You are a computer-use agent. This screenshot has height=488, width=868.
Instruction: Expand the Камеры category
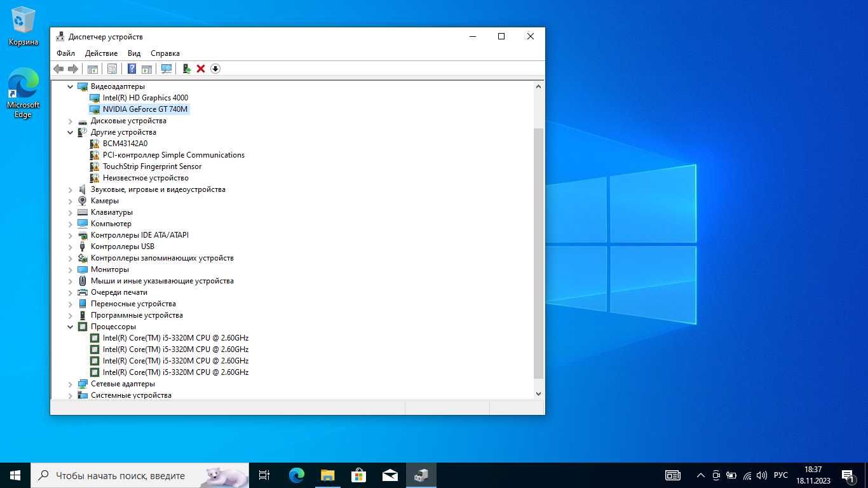pyautogui.click(x=71, y=201)
